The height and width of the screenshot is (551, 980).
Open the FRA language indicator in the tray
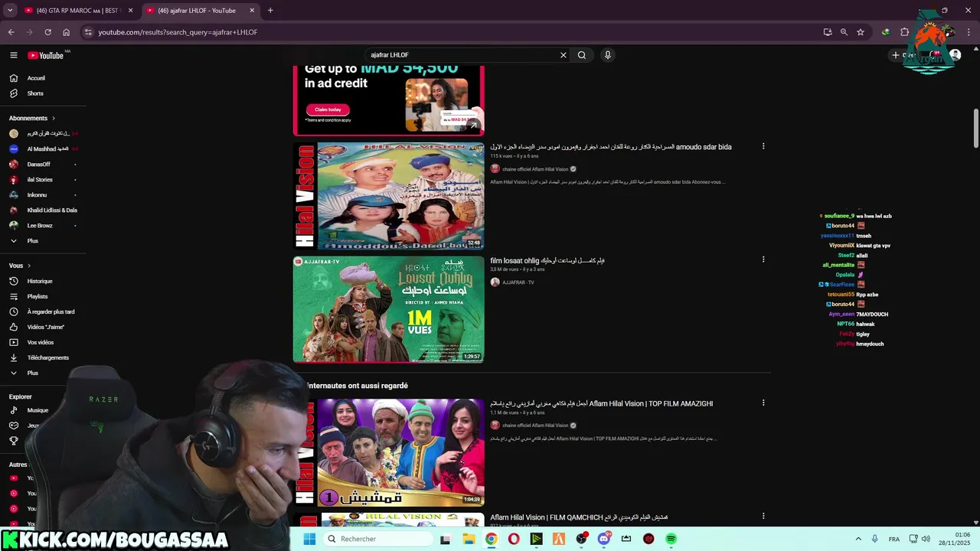coord(894,539)
